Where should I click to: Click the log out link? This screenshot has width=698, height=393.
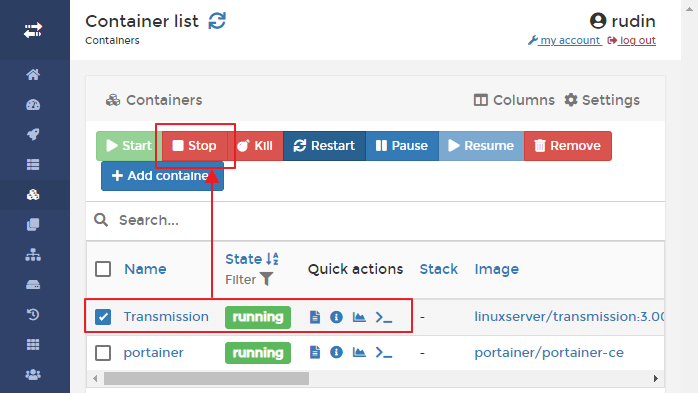coord(632,40)
